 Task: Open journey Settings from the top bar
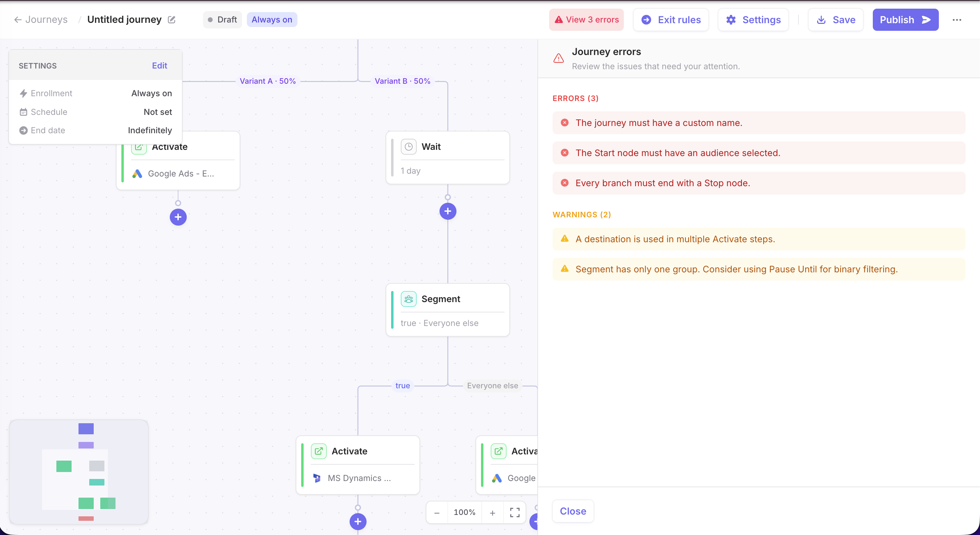pyautogui.click(x=753, y=19)
